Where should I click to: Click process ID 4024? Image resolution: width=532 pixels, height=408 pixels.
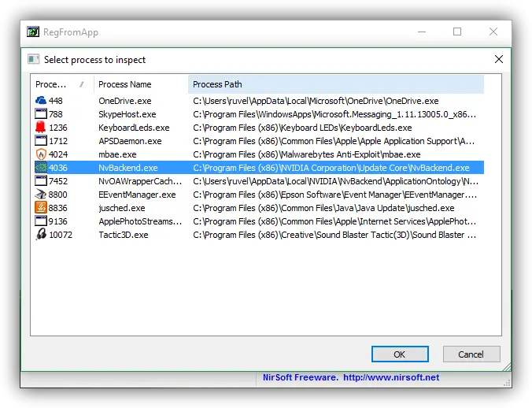click(58, 154)
